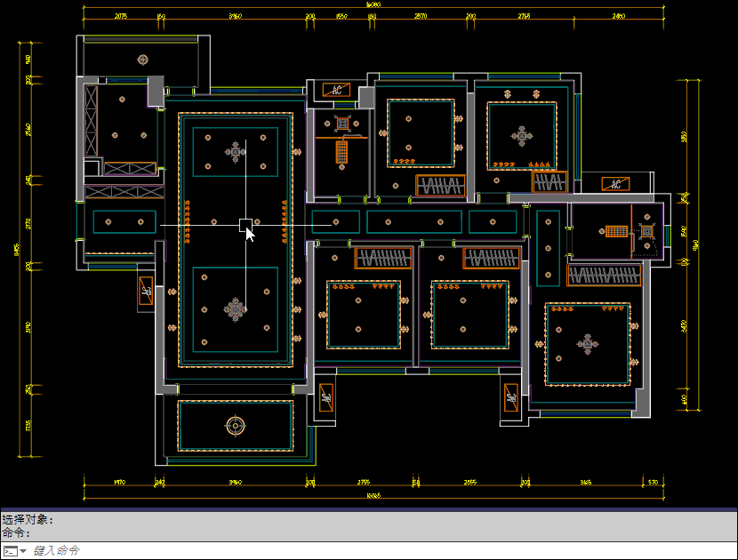Select the bottom-right AC symbol below the bedrooms
The width and height of the screenshot is (738, 560).
coord(511,397)
